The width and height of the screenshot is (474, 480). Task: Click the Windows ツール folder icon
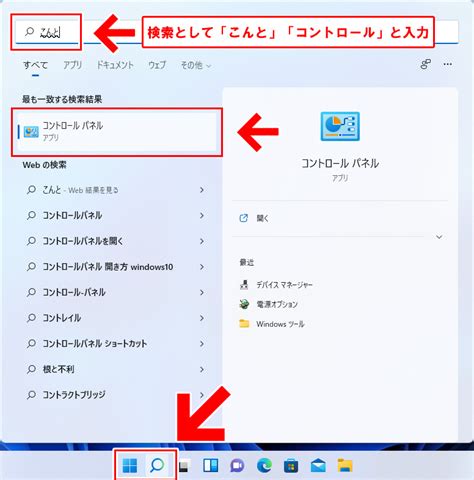click(x=244, y=324)
